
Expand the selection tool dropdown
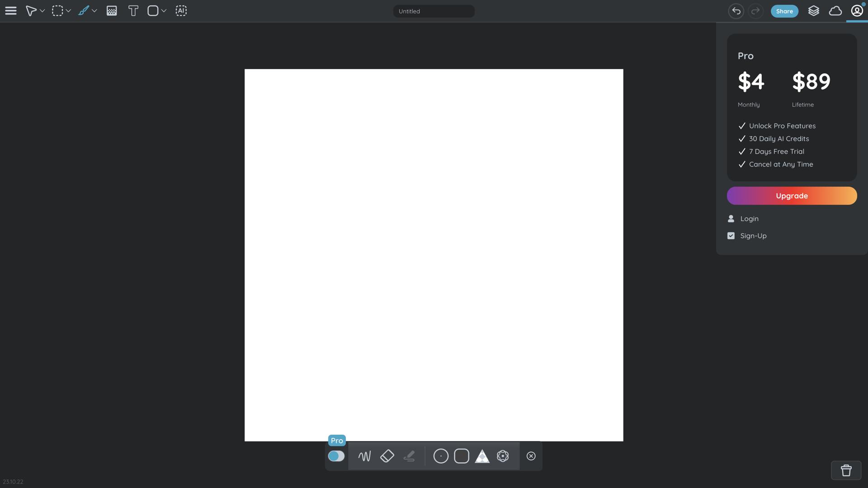(68, 11)
